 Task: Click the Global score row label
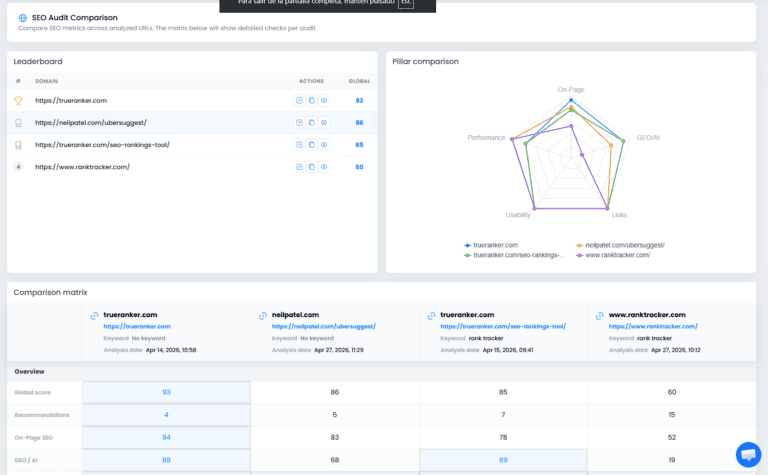32,392
